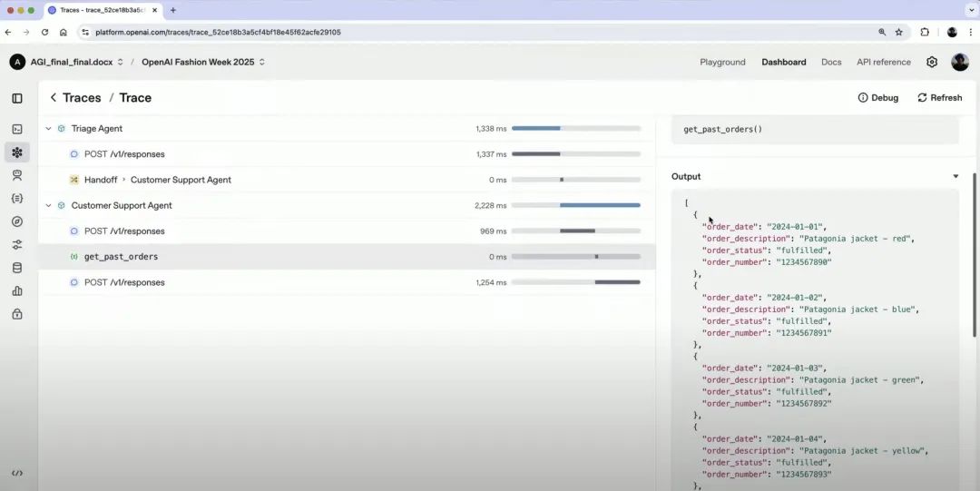Select the Traces browser tab
The height and width of the screenshot is (491, 980).
click(103, 10)
